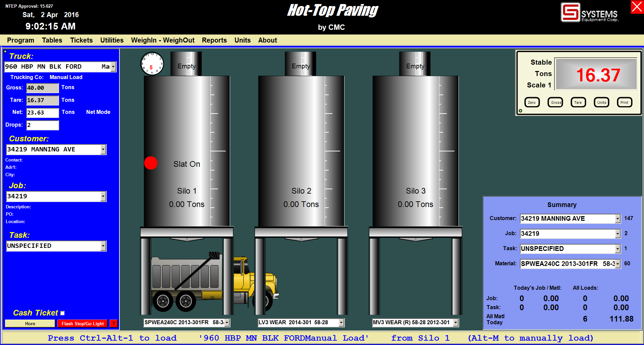Activate Flash Stop/Go Light button

(x=83, y=324)
